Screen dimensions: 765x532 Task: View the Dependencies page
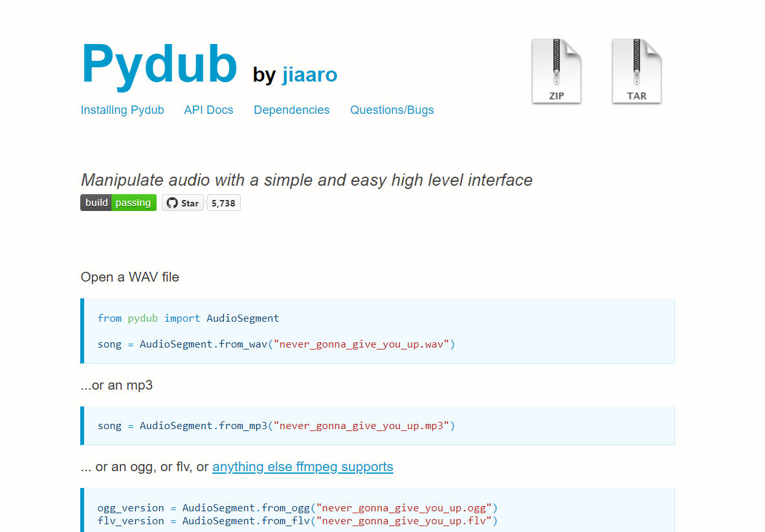tap(291, 110)
